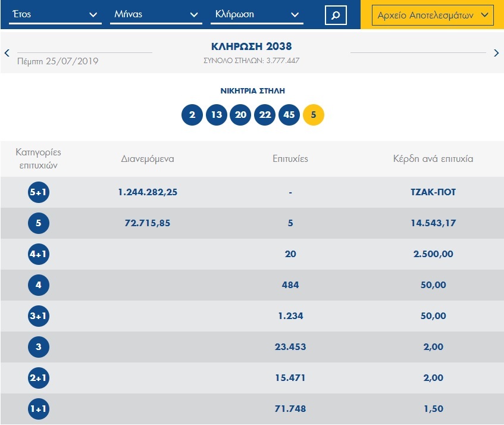Click the yellow bonus number 5 ball
Viewport: 504px width, 425px height.
(x=314, y=115)
